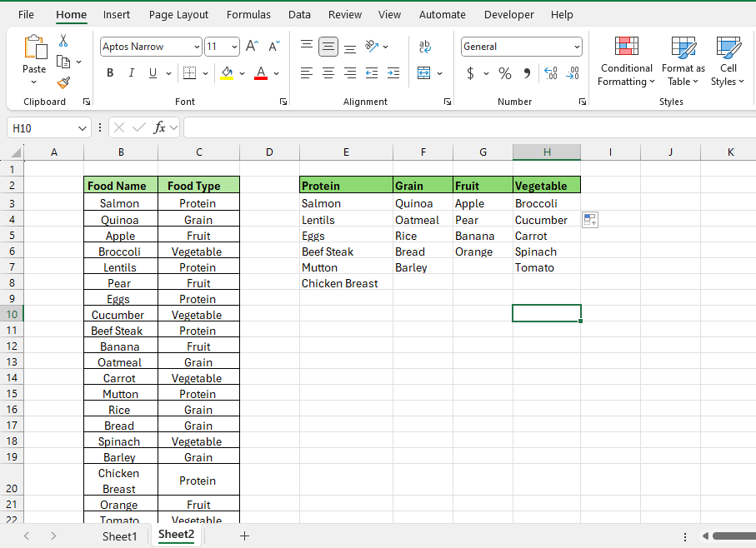The height and width of the screenshot is (548, 756).
Task: Open Conditional Formatting menu
Action: (626, 61)
